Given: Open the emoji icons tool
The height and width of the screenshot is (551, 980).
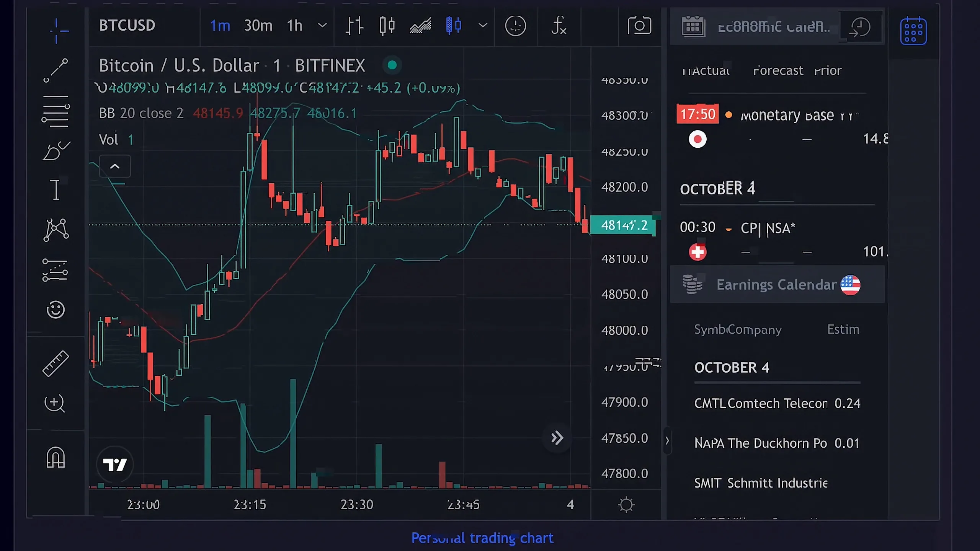Looking at the screenshot, I should point(56,310).
